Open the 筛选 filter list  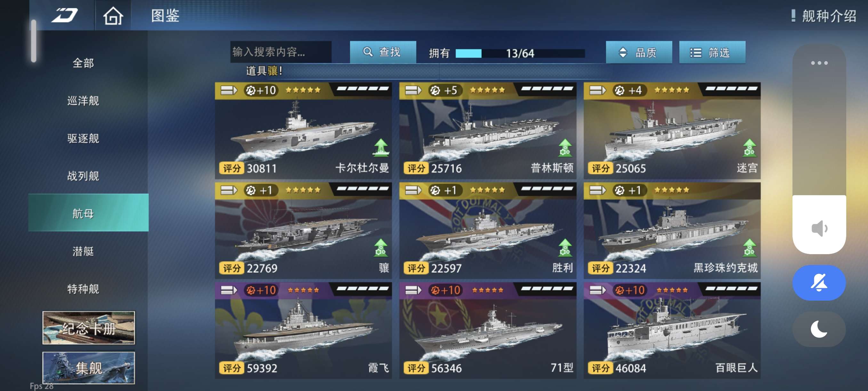click(712, 52)
